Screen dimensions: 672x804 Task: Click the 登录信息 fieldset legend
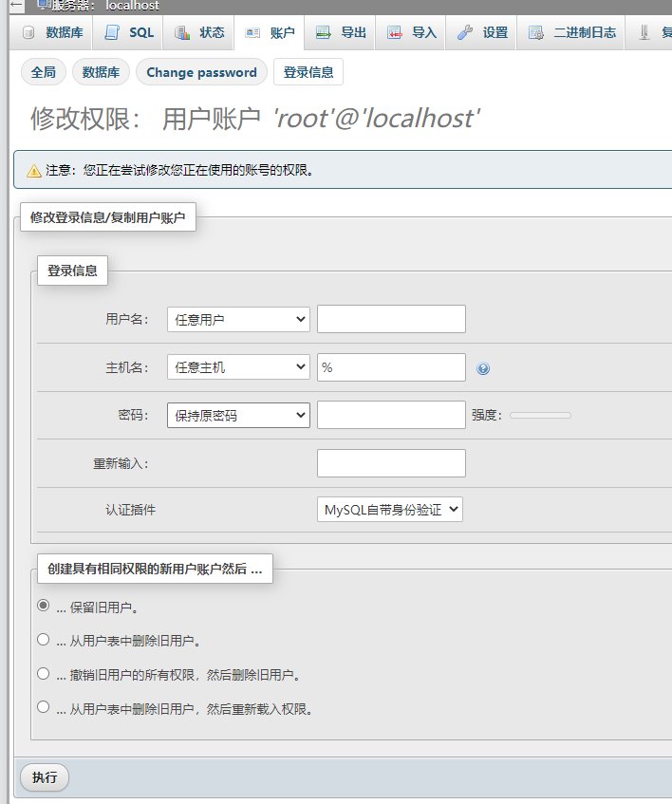tap(73, 271)
